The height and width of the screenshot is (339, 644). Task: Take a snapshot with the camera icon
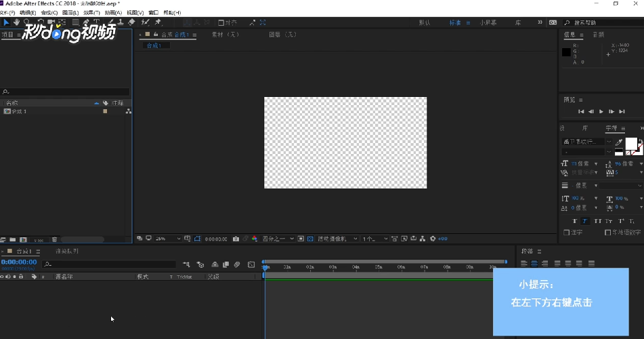coord(236,239)
